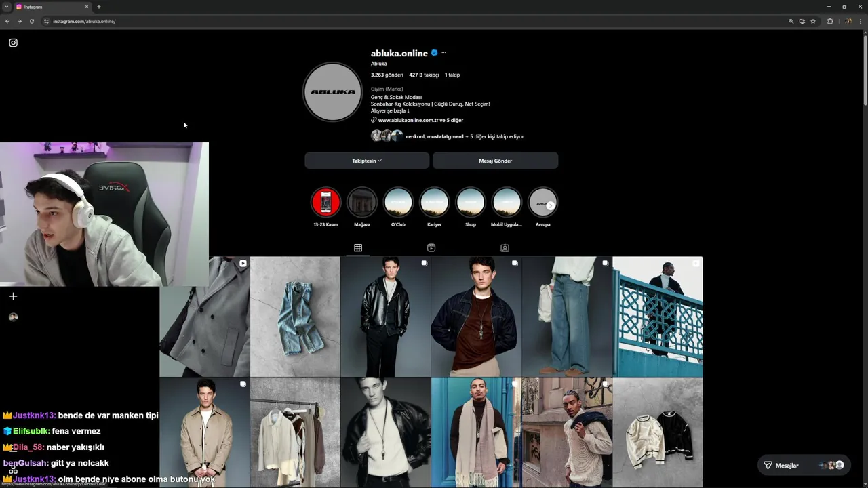This screenshot has width=868, height=488.
Task: Open the black leather jacket model post
Action: pos(385,316)
